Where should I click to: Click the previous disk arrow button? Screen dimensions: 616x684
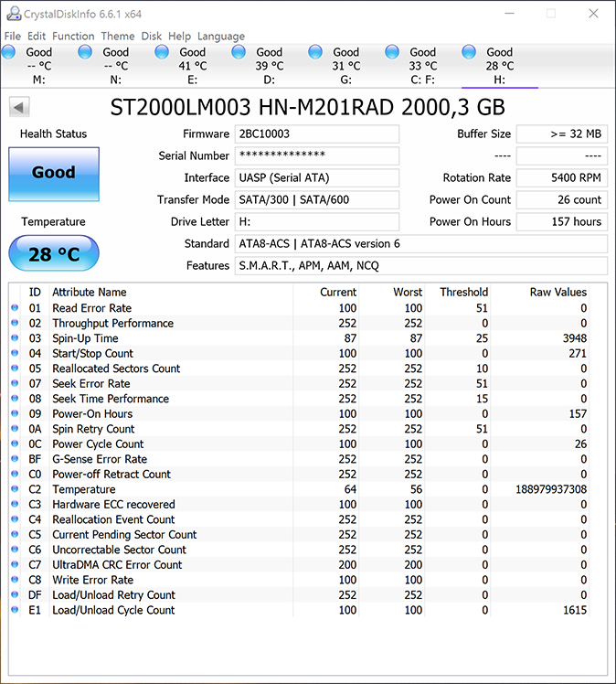19,107
